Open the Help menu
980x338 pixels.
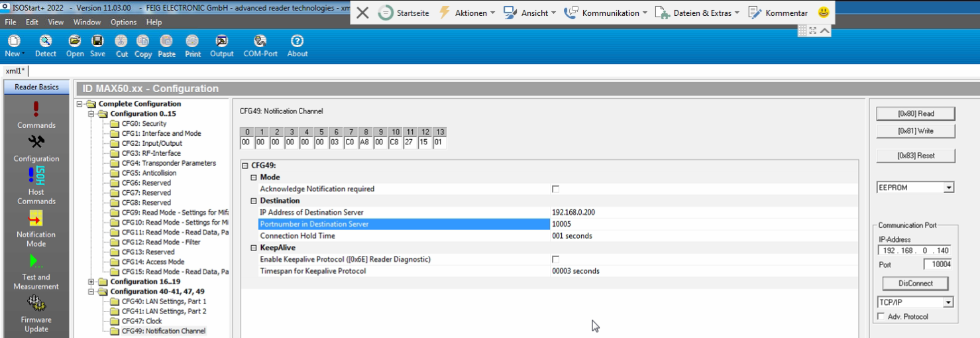tap(154, 22)
